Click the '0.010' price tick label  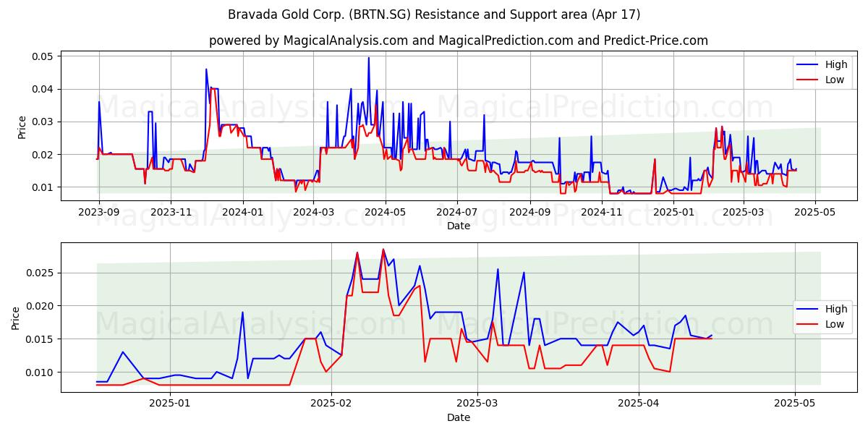41,373
